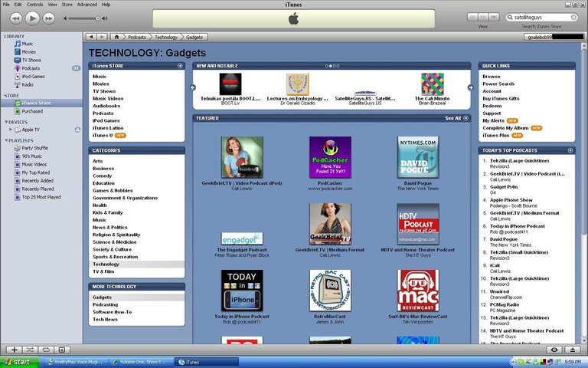Click the Windows Start button
The height and width of the screenshot is (368, 588).
point(19,362)
